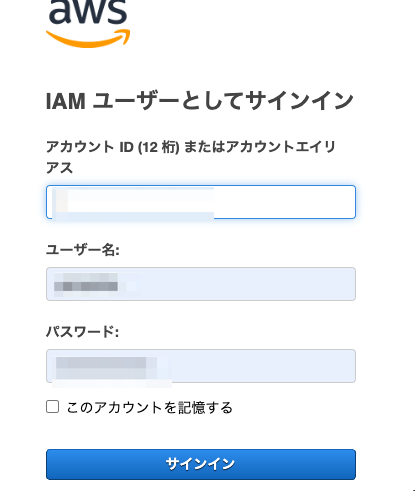Focus the account ID or alias field
This screenshot has height=491, width=415.
point(201,202)
